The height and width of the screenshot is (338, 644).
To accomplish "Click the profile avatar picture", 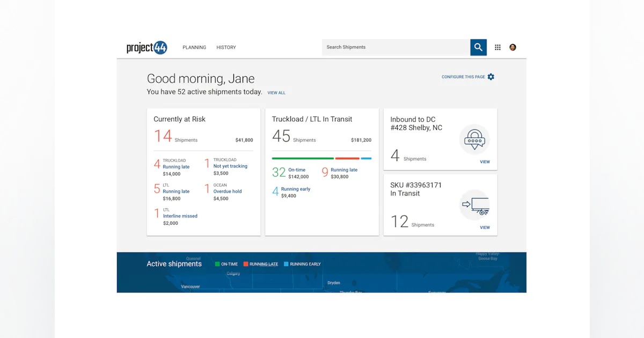I will pos(513,47).
